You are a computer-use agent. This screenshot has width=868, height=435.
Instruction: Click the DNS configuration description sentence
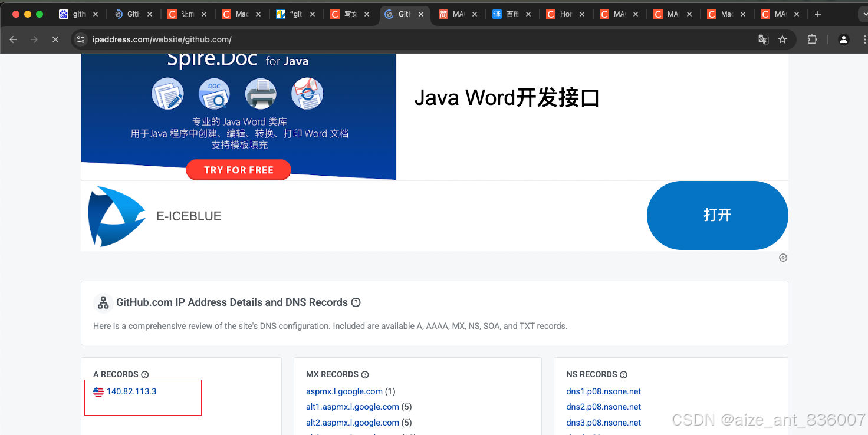(x=330, y=326)
